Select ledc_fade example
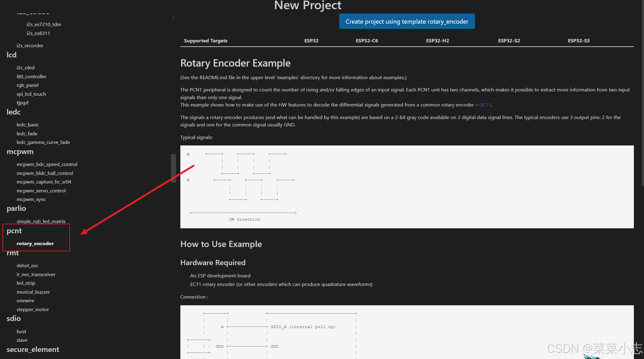Viewport: 644px width, 359px height. (27, 133)
